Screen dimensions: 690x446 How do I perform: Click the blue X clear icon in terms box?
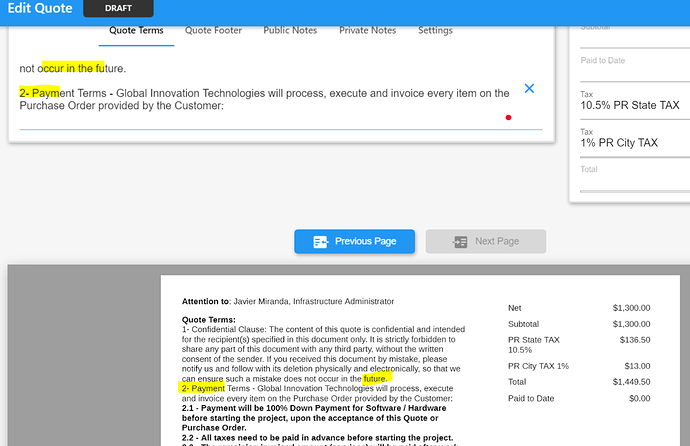529,88
